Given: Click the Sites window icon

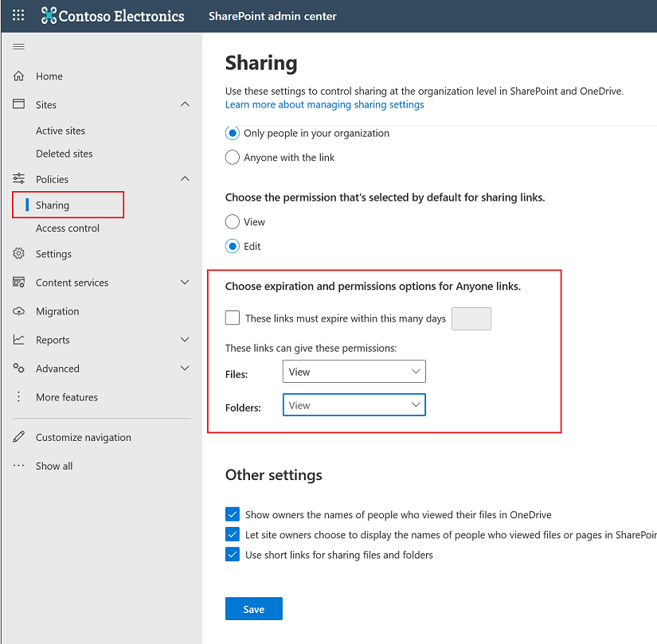Looking at the screenshot, I should (18, 103).
